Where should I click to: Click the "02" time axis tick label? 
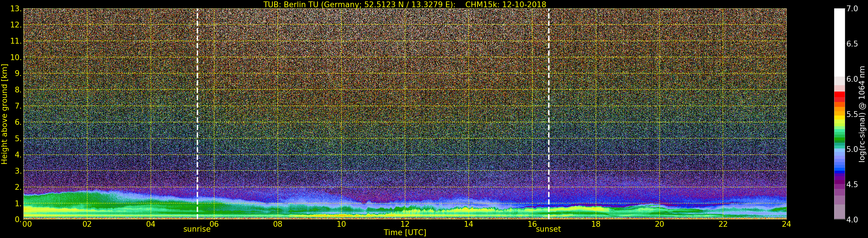coord(87,224)
